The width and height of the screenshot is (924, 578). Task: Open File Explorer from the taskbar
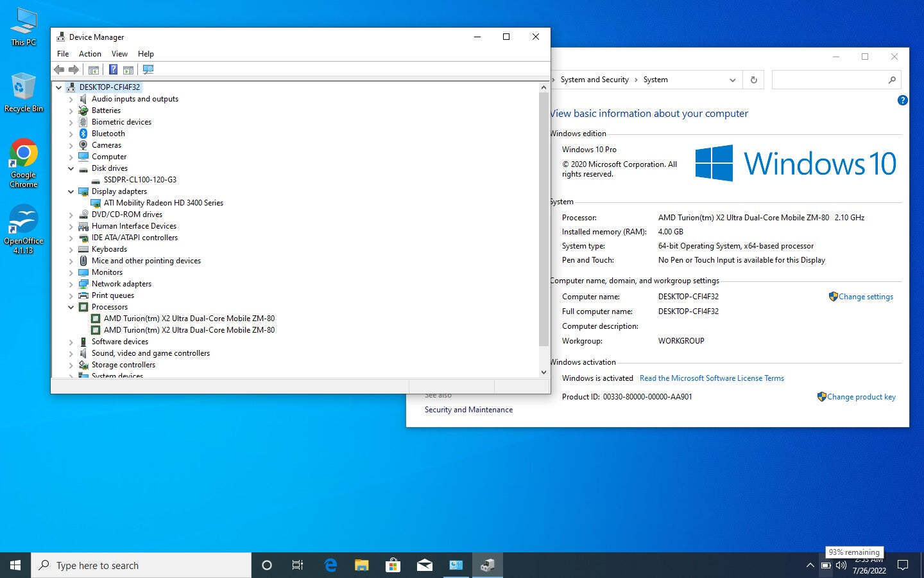click(x=362, y=565)
